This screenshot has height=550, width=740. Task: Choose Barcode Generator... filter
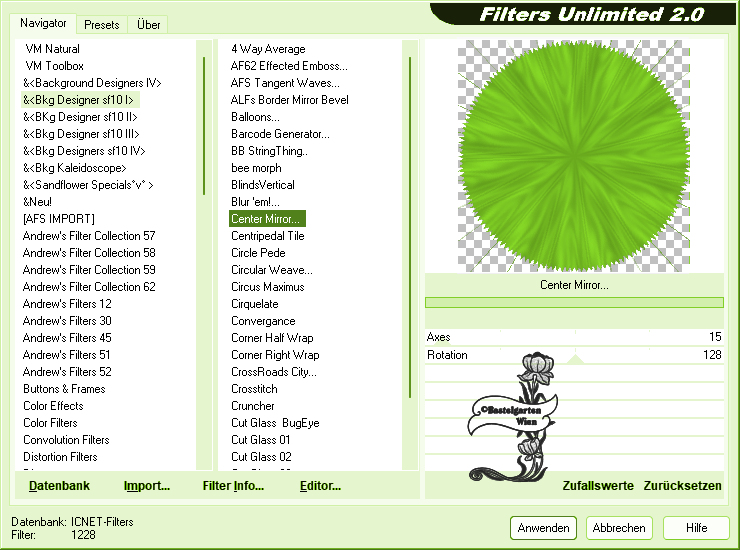(x=280, y=134)
